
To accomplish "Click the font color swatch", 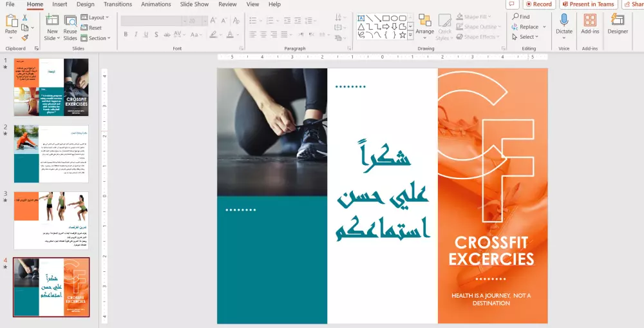I will 230,35.
